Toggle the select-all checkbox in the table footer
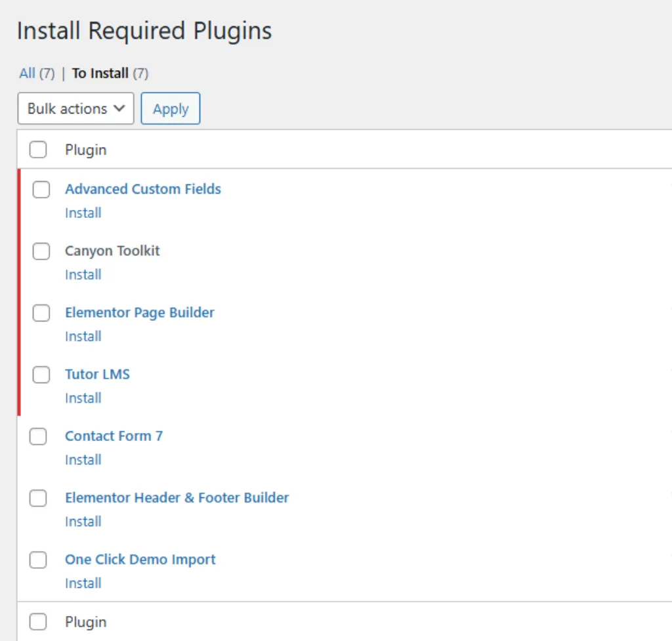 coord(38,622)
